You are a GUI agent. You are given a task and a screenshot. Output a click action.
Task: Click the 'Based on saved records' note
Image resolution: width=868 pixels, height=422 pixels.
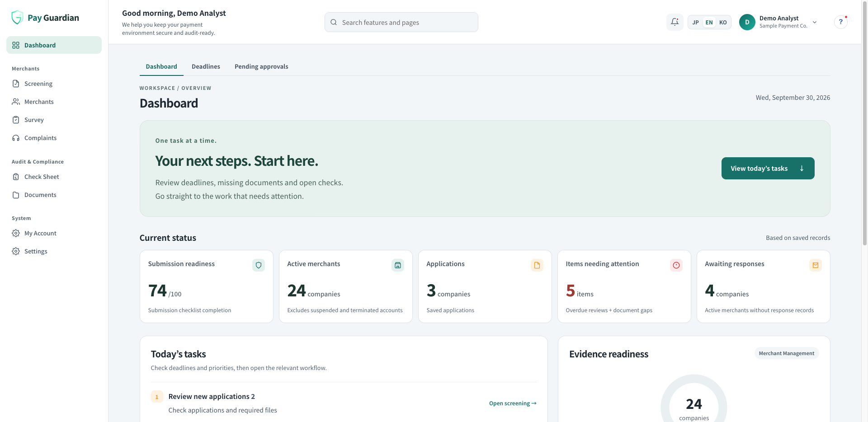tap(798, 238)
